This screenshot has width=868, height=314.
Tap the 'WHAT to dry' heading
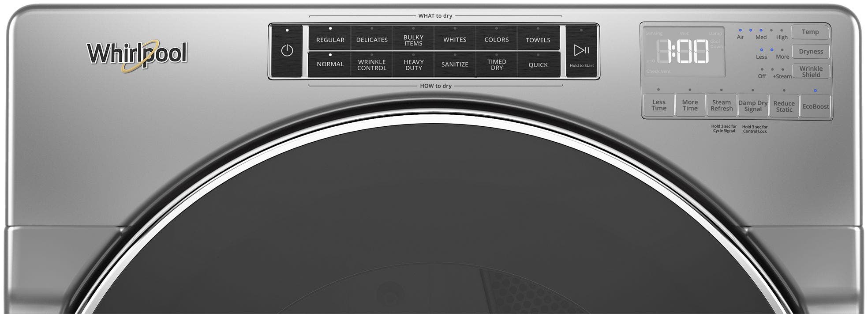tap(435, 16)
